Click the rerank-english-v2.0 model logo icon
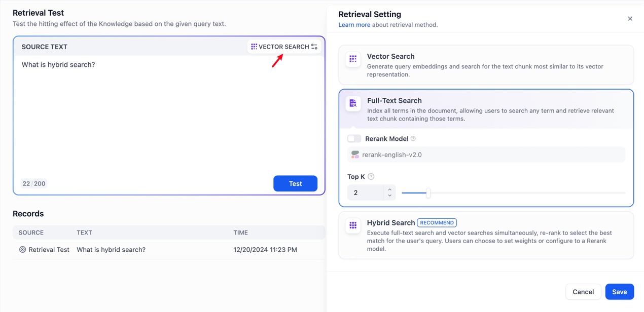 (355, 154)
